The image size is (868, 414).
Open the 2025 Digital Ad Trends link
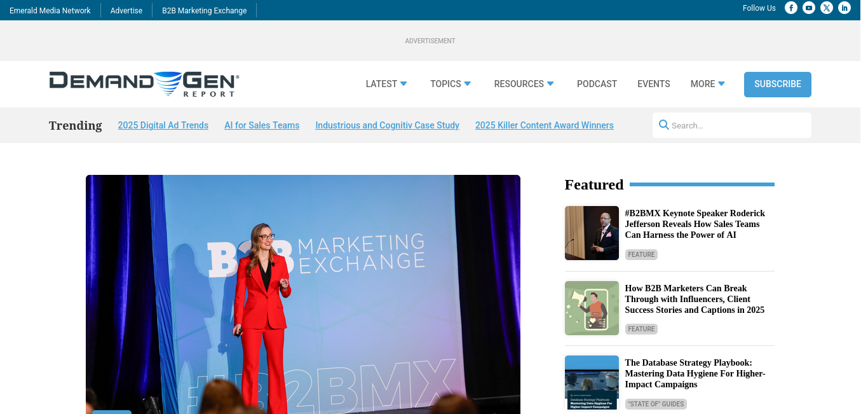[163, 125]
